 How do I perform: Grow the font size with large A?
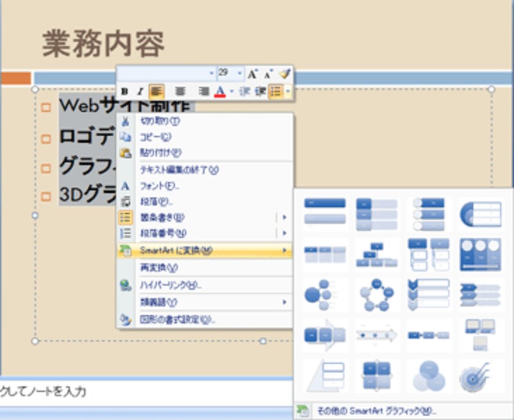tap(252, 74)
